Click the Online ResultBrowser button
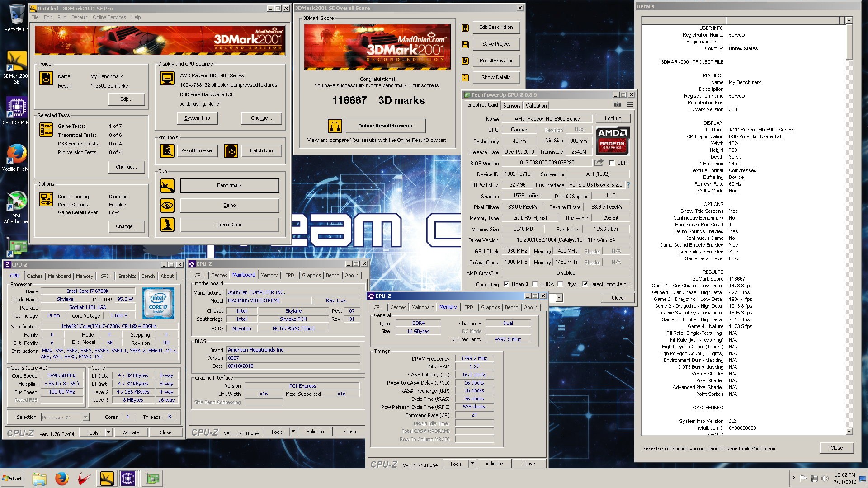This screenshot has width=868, height=488. point(385,126)
